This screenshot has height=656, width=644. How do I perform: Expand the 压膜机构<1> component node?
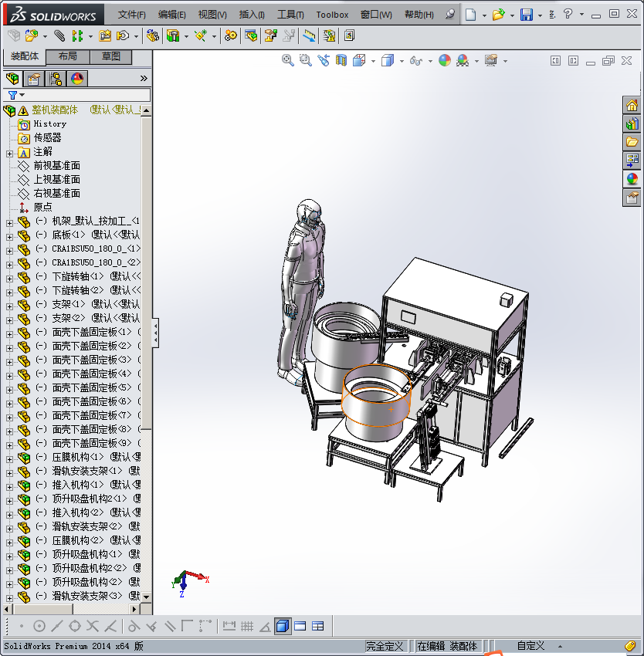point(9,457)
